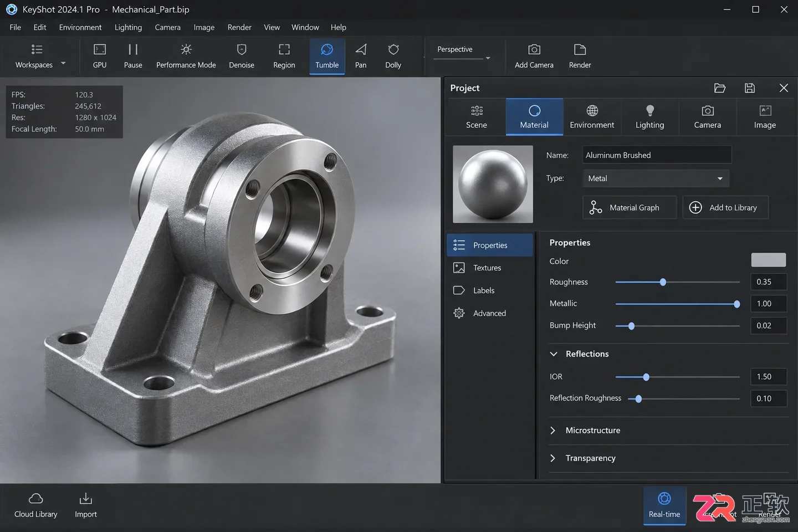Select the Tumble camera tool
The image size is (798, 532).
(327, 57)
